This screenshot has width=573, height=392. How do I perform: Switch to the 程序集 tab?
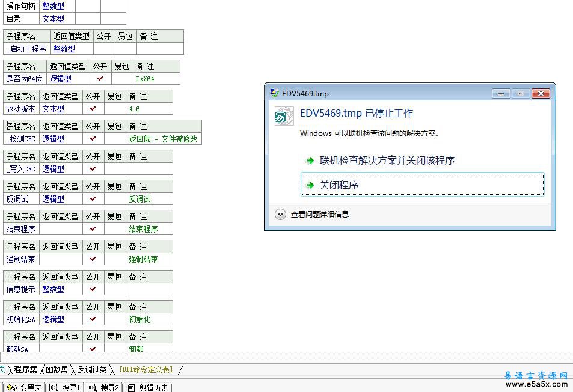(x=26, y=369)
